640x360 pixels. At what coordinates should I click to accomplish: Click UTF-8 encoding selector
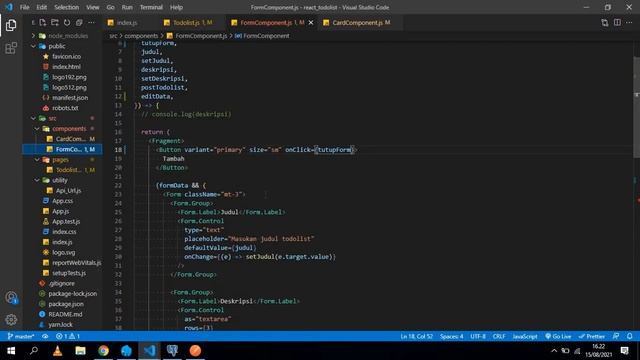click(x=478, y=336)
